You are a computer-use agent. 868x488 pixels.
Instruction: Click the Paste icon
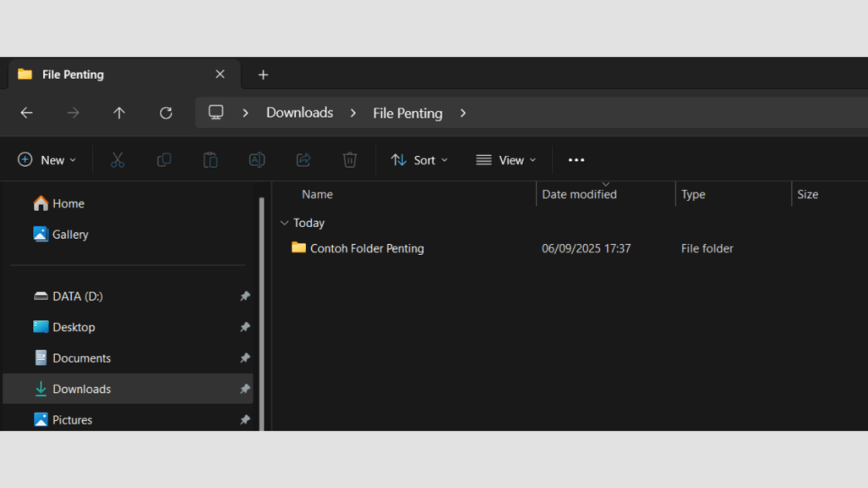(x=210, y=159)
